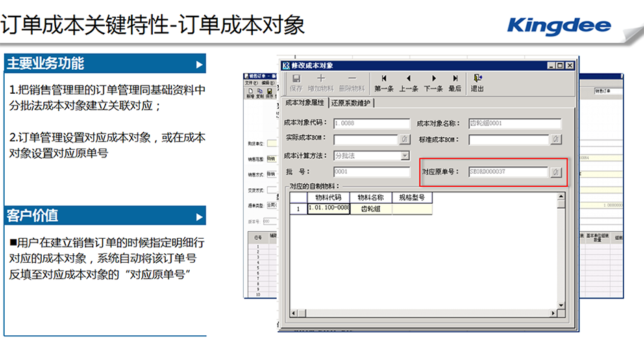Click the 物料名称 column header

(371, 197)
